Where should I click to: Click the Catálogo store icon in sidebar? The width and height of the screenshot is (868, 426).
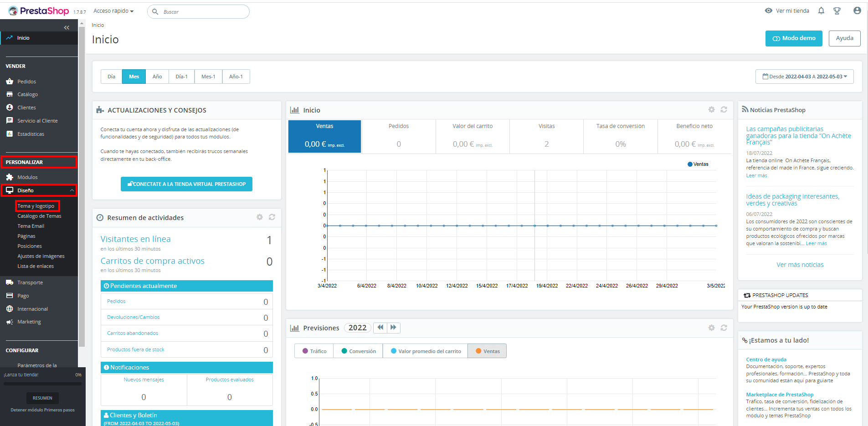point(10,94)
